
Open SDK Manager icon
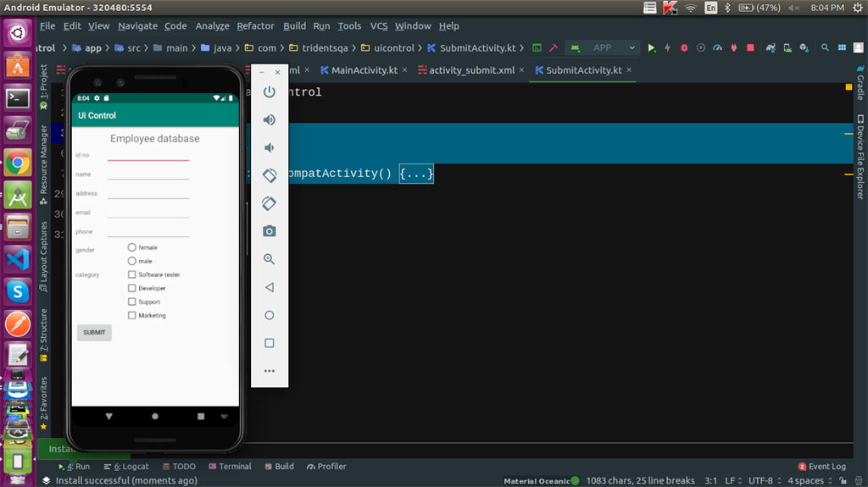(x=804, y=48)
